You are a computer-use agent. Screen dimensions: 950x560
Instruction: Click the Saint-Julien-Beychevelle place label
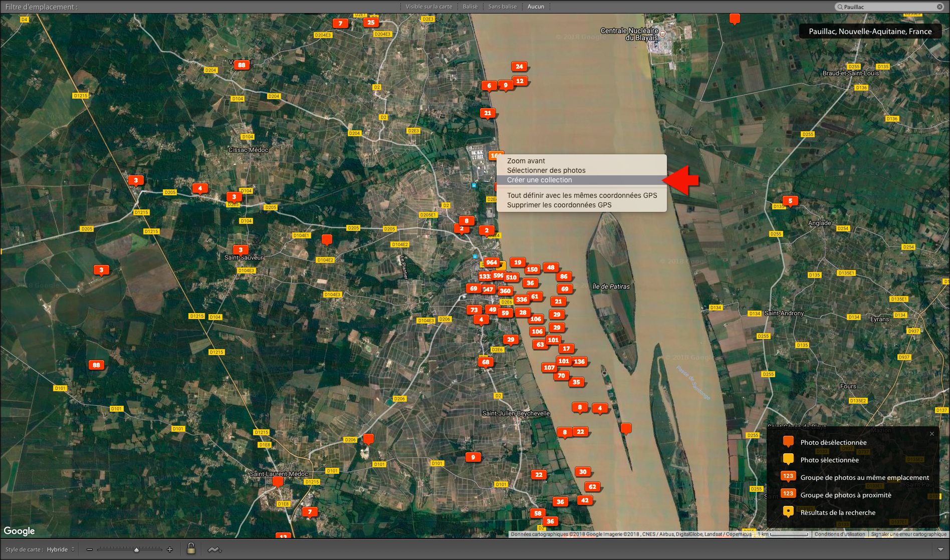click(516, 413)
